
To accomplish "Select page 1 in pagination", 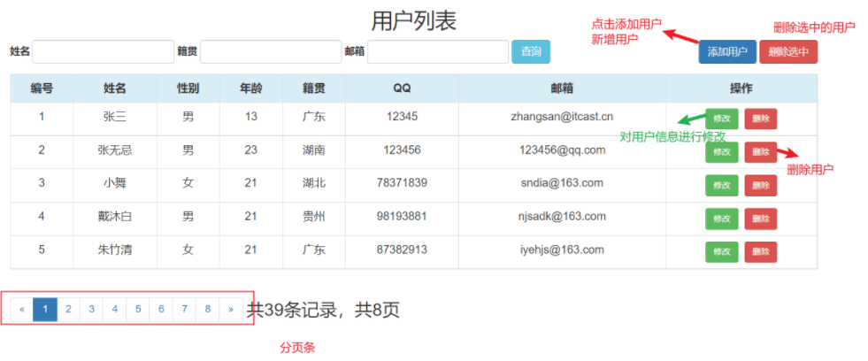I will [x=45, y=310].
